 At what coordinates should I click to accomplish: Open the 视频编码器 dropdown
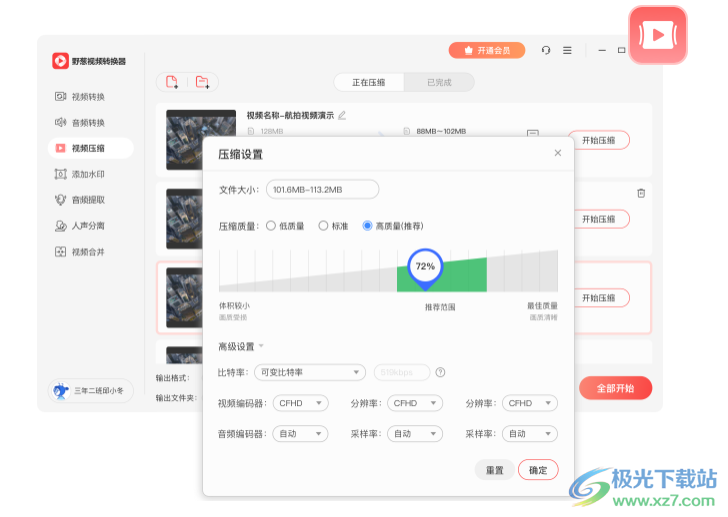tap(300, 403)
